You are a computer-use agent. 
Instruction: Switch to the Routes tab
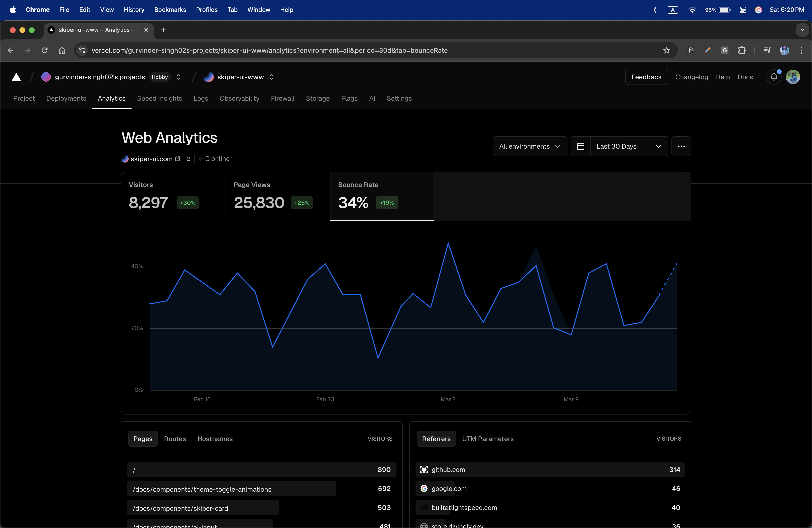pyautogui.click(x=175, y=439)
